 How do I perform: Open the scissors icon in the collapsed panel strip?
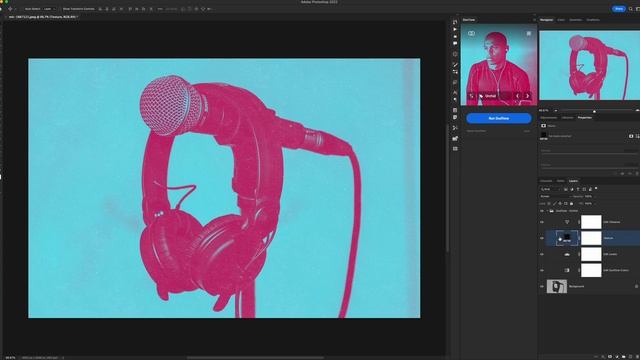tap(455, 128)
